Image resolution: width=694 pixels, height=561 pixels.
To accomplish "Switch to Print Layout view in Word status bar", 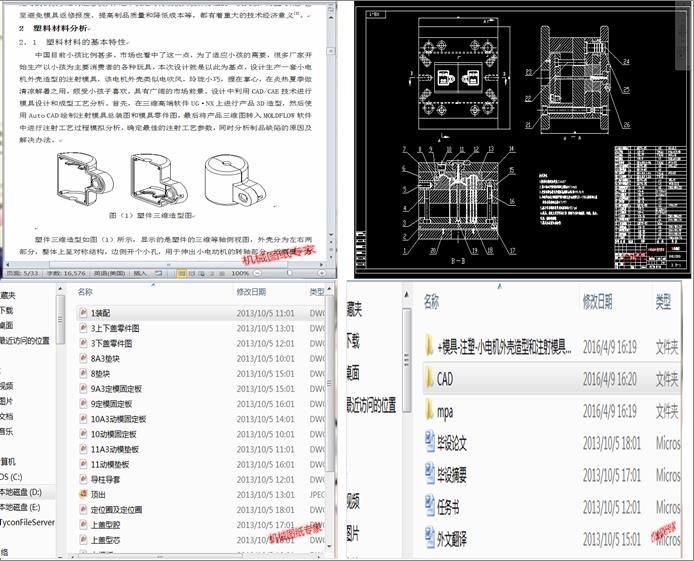I will point(181,273).
